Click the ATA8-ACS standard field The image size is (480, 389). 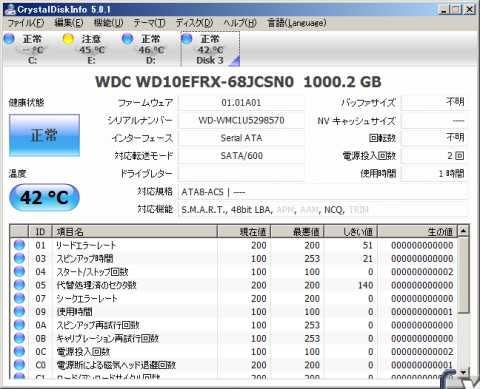click(x=323, y=192)
